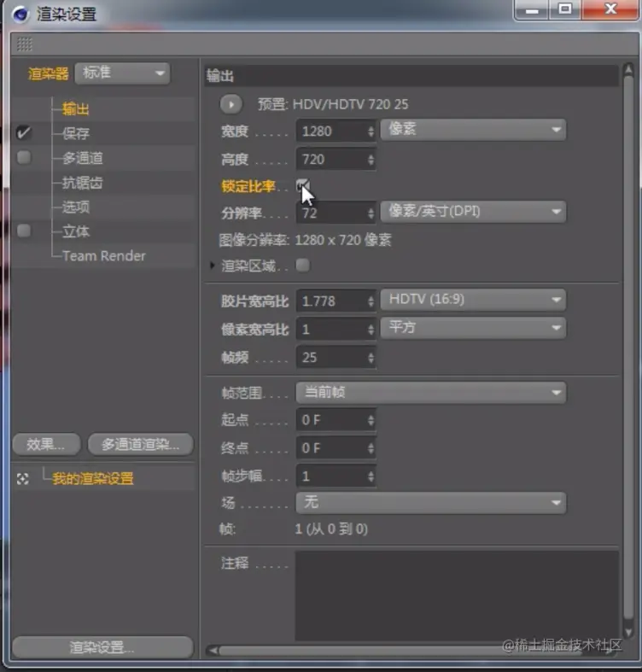Open the 渲染器 标准 dropdown
This screenshot has width=642, height=672.
(123, 73)
